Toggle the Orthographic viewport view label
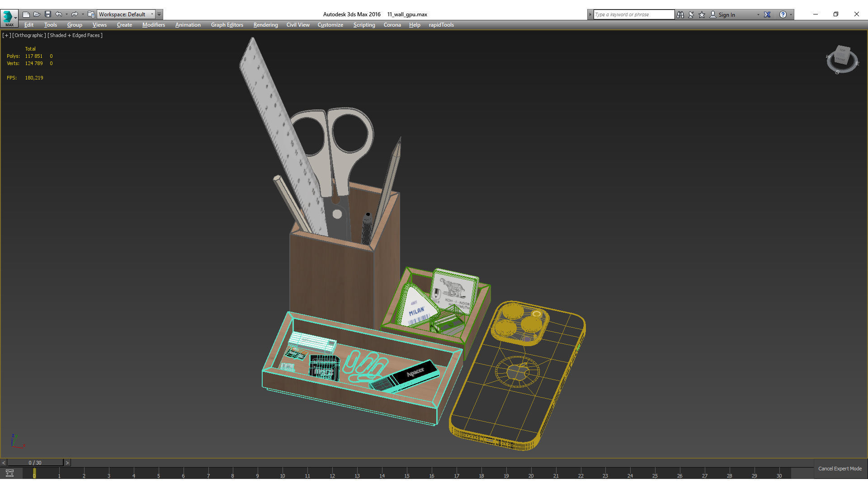The height and width of the screenshot is (488, 868). point(29,35)
